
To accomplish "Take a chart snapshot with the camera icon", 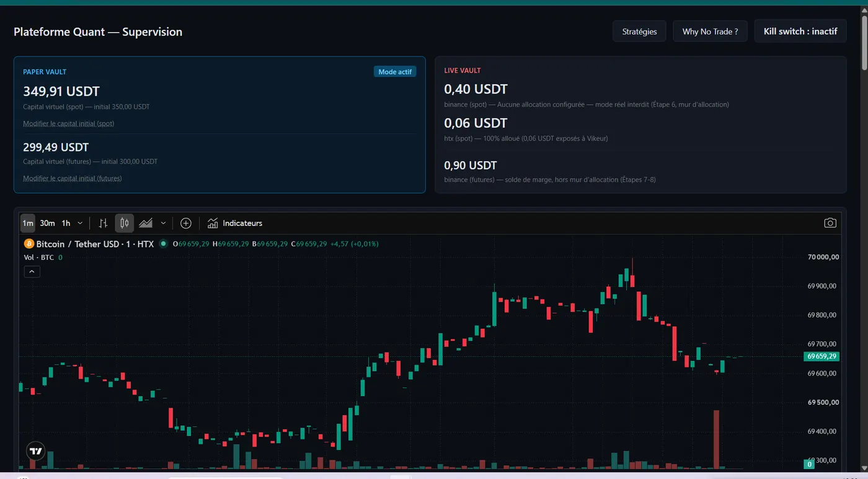I will (x=830, y=223).
